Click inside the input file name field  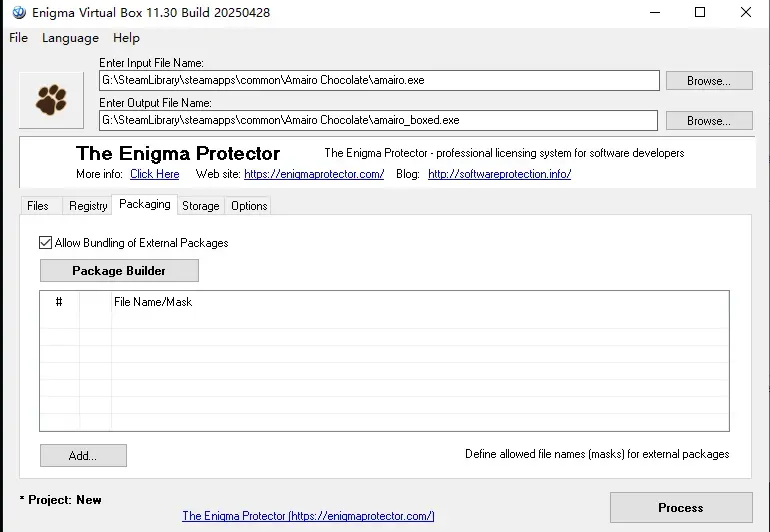tap(379, 81)
